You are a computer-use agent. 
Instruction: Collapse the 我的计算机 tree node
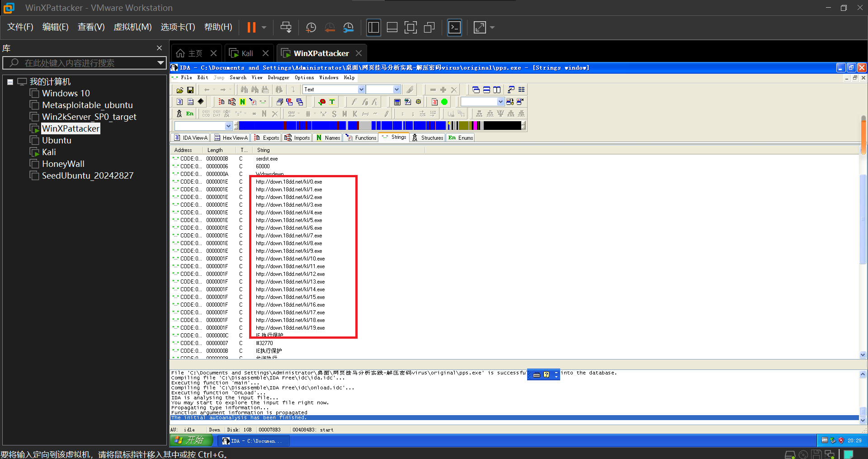click(10, 82)
